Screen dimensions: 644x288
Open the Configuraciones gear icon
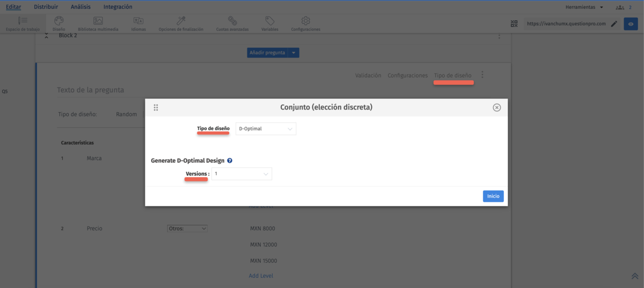[305, 20]
